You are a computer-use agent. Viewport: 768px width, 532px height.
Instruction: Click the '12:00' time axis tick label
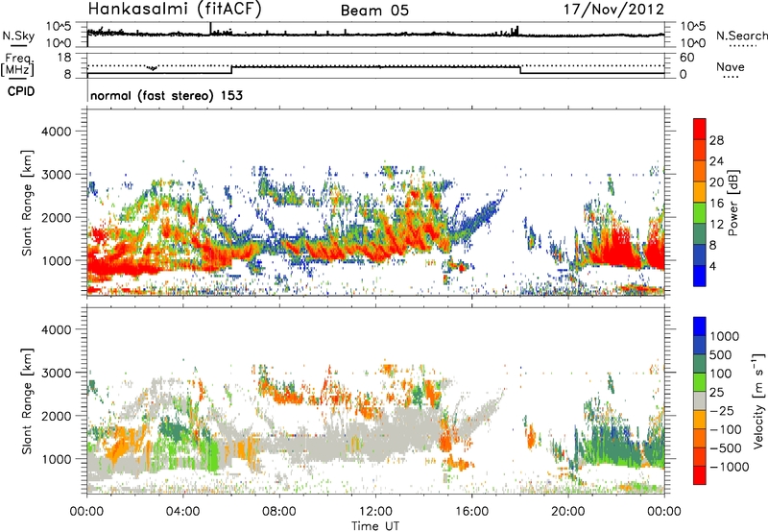[375, 512]
